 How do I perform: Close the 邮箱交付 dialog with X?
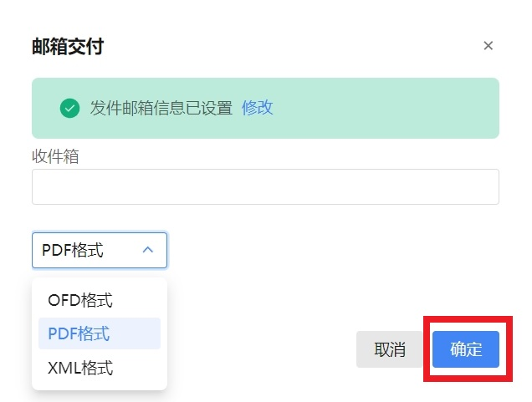(489, 46)
